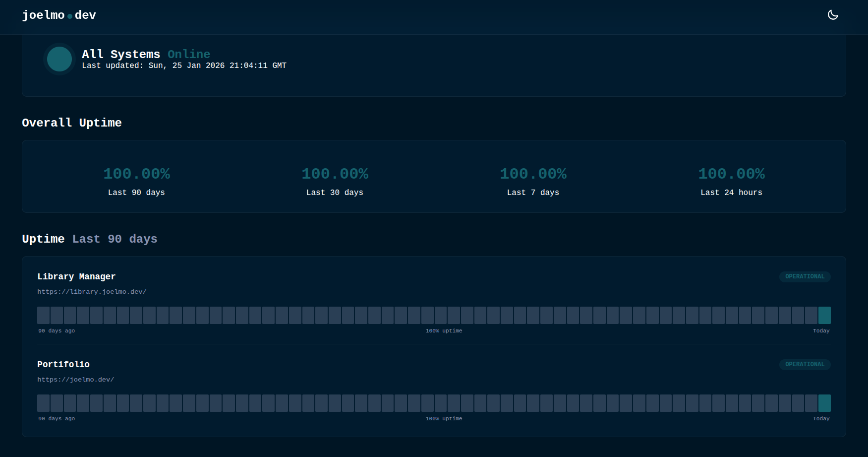Select the Last 30 days uptime stat
Viewport: 868px width, 457px height.
335,174
